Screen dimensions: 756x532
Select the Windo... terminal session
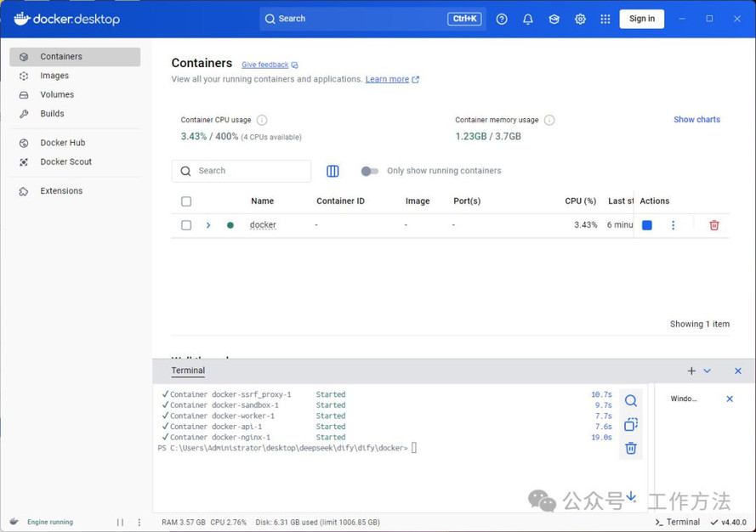(684, 399)
